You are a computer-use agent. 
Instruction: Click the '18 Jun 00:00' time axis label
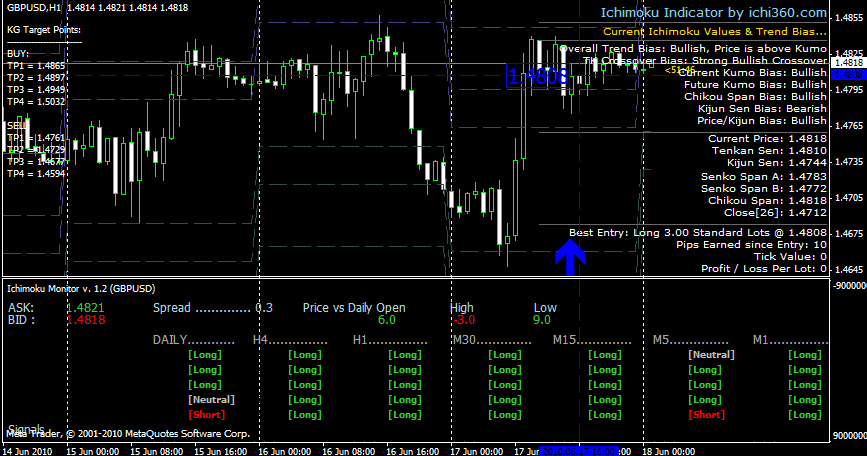(x=668, y=451)
